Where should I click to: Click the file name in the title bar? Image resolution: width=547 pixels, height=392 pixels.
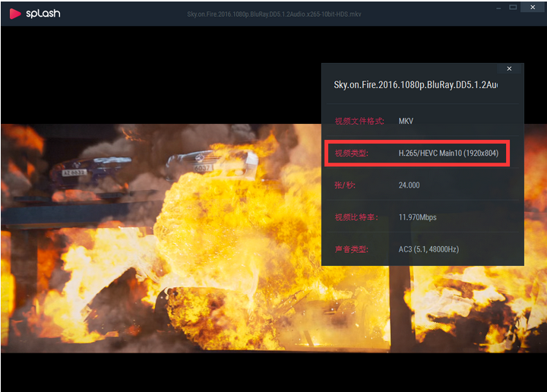(x=273, y=14)
